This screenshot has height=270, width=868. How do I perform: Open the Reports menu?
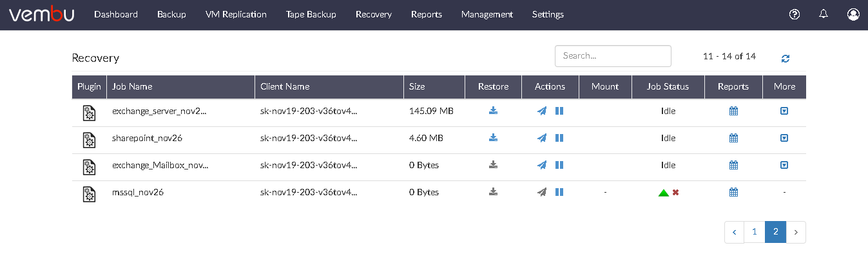[427, 14]
